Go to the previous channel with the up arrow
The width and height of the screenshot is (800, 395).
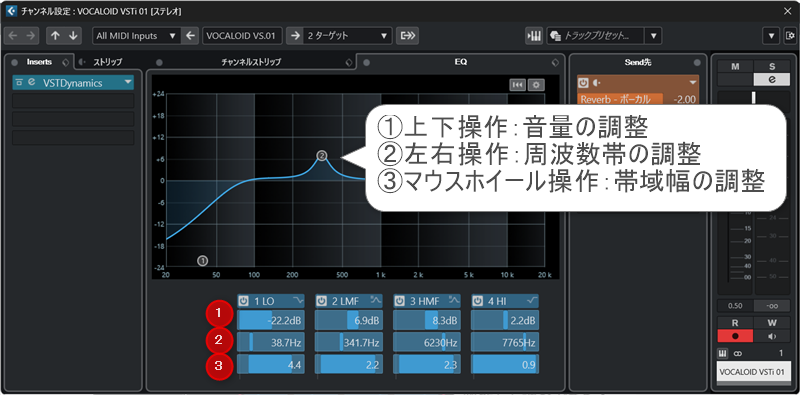[x=55, y=36]
